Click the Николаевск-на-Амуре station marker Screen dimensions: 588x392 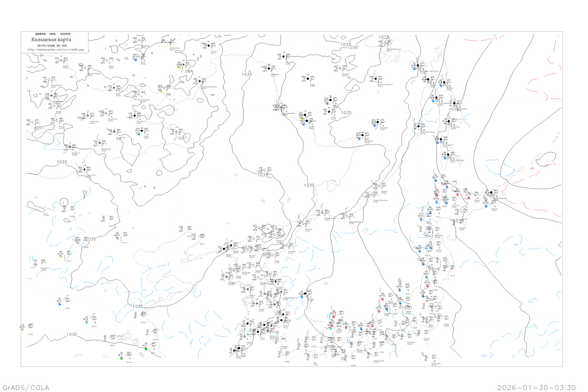coord(418,65)
